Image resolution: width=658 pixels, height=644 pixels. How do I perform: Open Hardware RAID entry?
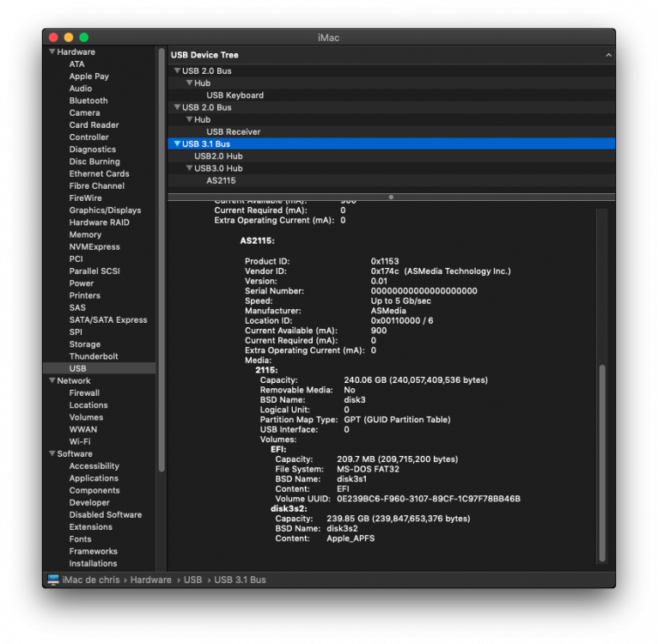click(100, 222)
